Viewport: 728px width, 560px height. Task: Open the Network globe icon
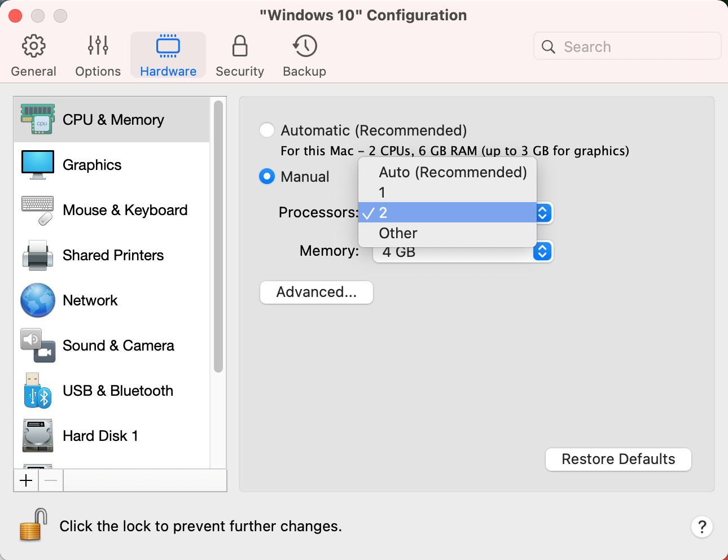[x=37, y=300]
